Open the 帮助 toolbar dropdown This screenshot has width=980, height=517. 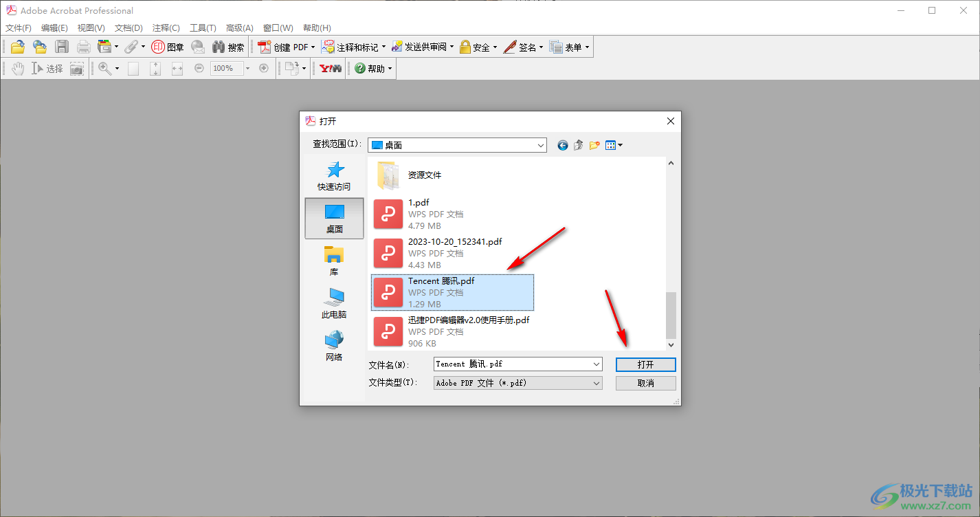click(390, 68)
